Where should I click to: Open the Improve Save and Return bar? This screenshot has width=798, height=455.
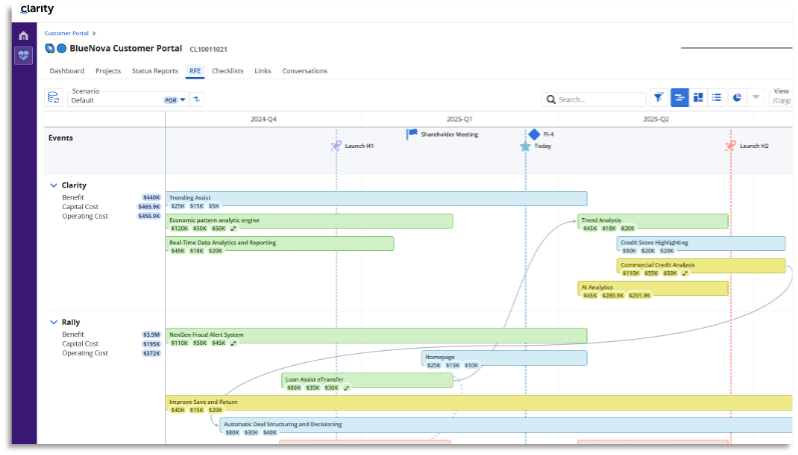point(479,403)
